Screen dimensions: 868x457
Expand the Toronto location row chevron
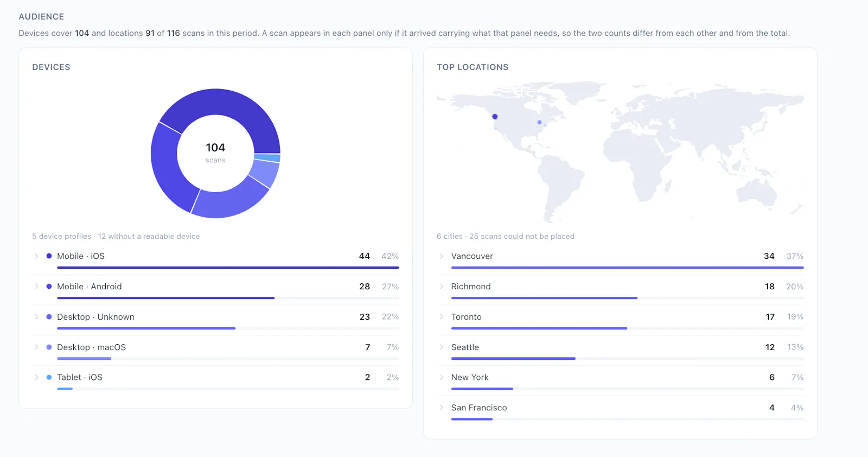coord(441,317)
